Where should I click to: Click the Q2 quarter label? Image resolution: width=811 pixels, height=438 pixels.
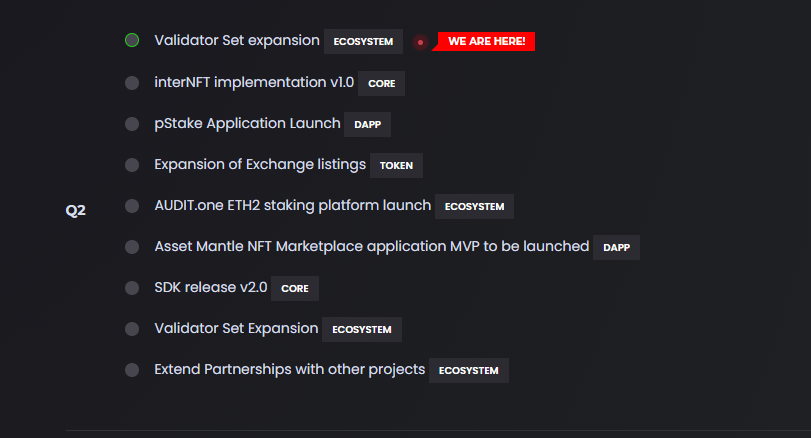click(x=76, y=211)
